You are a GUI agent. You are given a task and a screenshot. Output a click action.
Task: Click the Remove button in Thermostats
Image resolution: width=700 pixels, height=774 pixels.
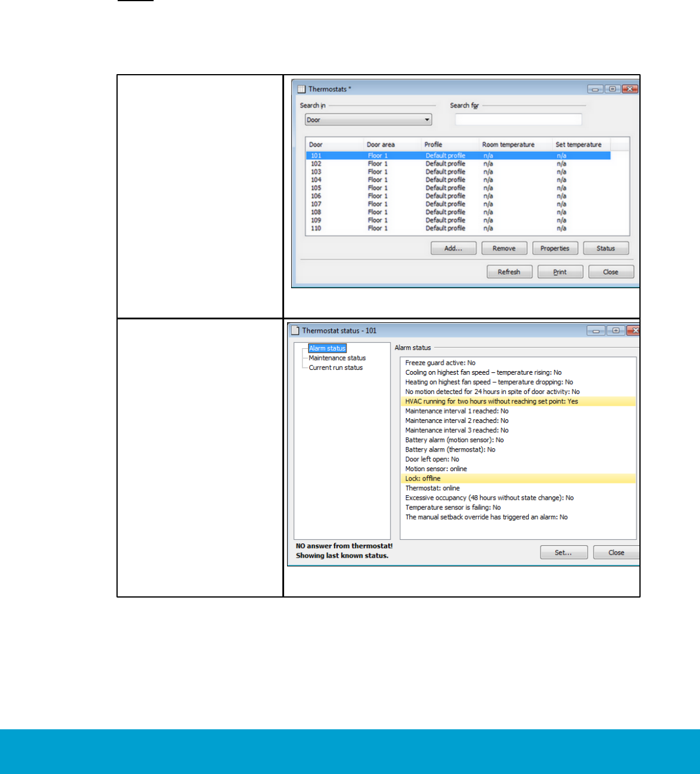[504, 248]
